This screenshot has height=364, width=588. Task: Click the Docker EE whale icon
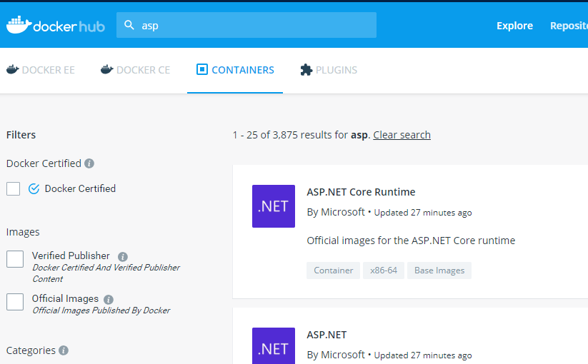click(x=13, y=70)
